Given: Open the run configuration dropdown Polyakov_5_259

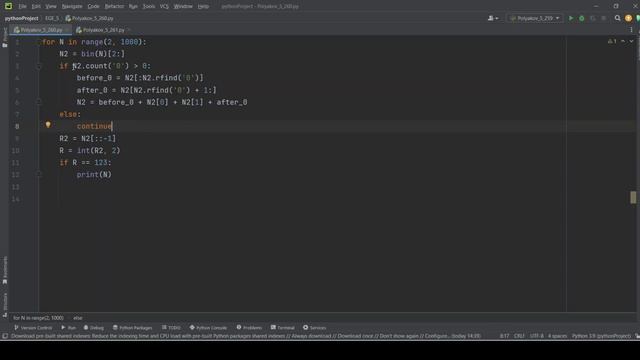Looking at the screenshot, I should (x=535, y=18).
